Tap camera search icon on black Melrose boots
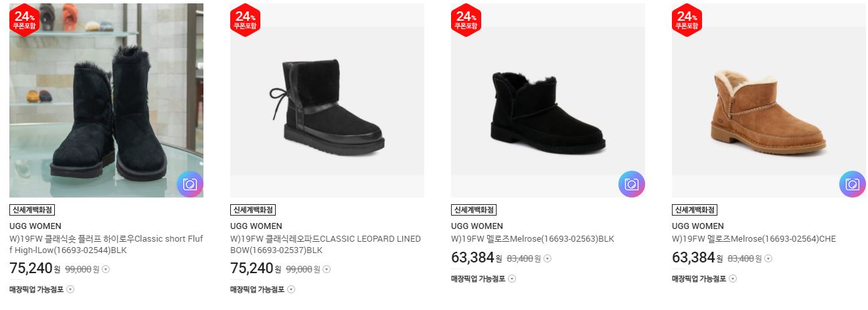The height and width of the screenshot is (310, 868). click(x=632, y=184)
